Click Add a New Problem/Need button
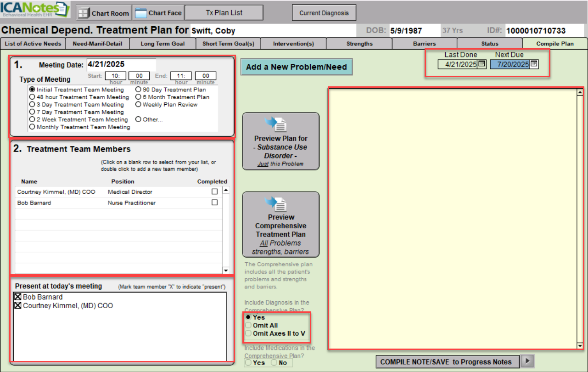 [x=296, y=67]
